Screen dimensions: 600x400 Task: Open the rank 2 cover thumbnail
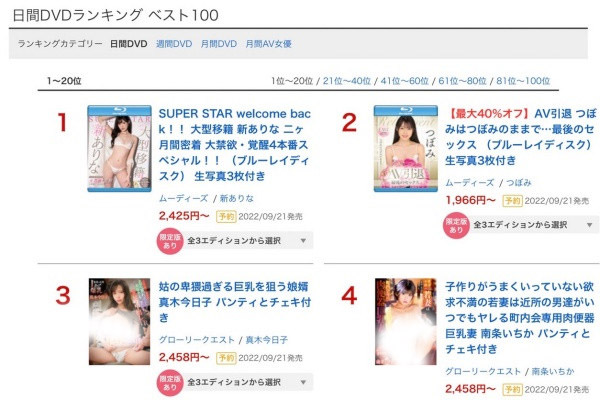[x=406, y=149]
